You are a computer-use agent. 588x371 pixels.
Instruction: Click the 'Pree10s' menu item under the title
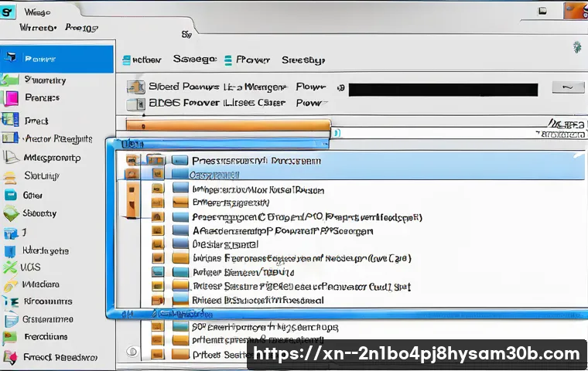[81, 28]
